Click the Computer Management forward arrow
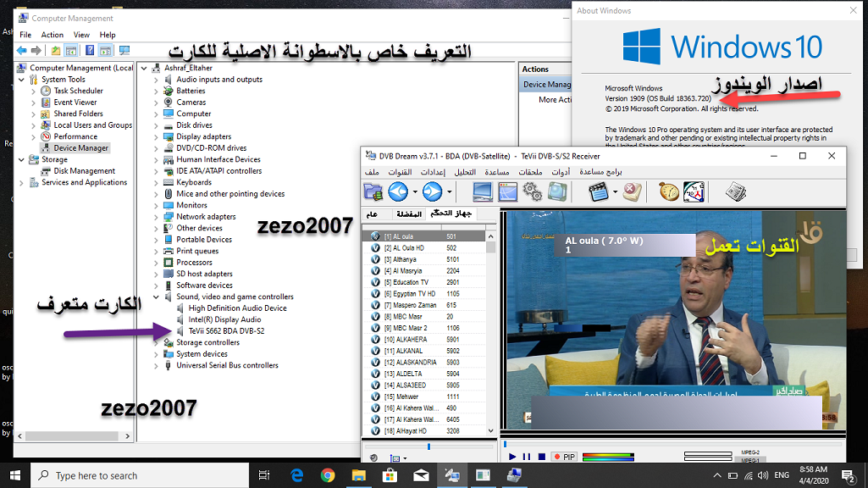868x488 pixels. tap(36, 50)
